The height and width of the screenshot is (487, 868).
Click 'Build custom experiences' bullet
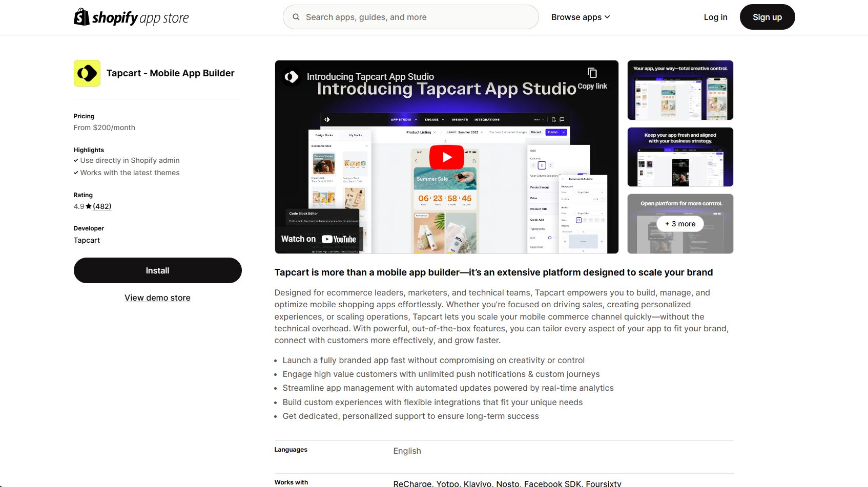click(433, 403)
